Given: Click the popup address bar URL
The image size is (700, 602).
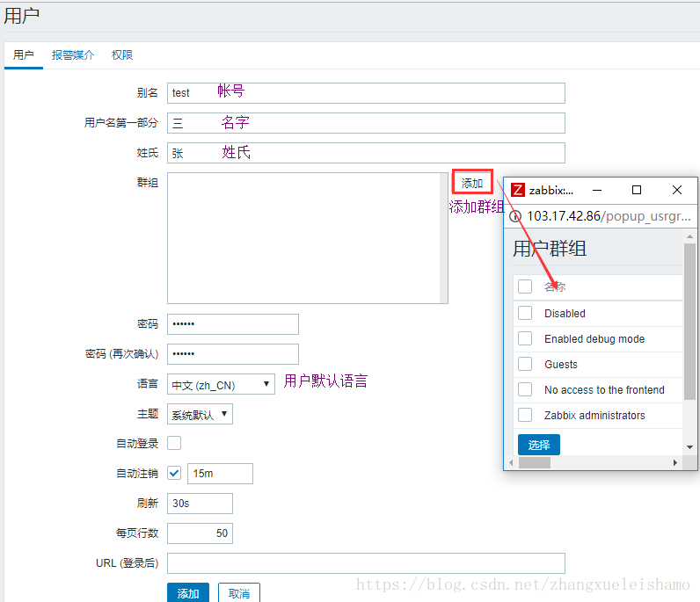Looking at the screenshot, I should 609,216.
